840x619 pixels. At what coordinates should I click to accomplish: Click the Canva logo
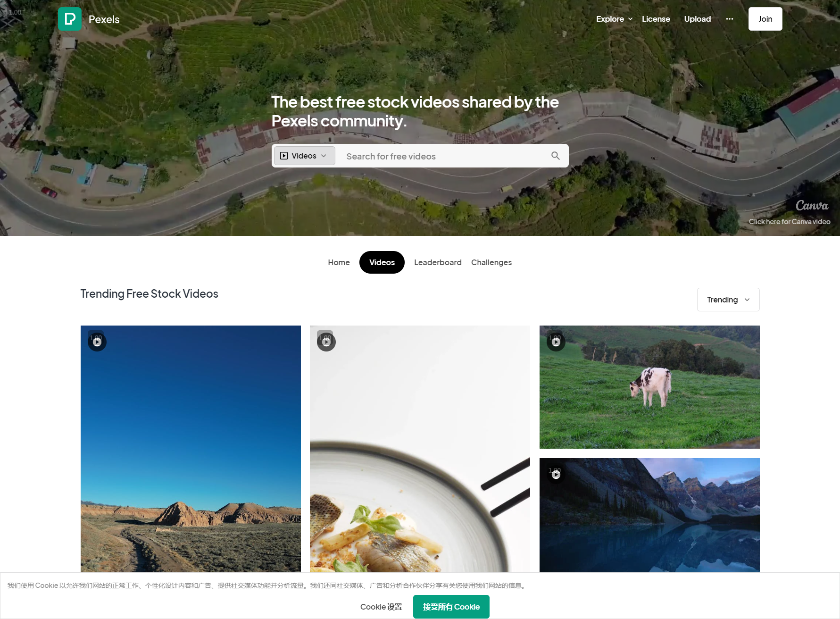[812, 206]
